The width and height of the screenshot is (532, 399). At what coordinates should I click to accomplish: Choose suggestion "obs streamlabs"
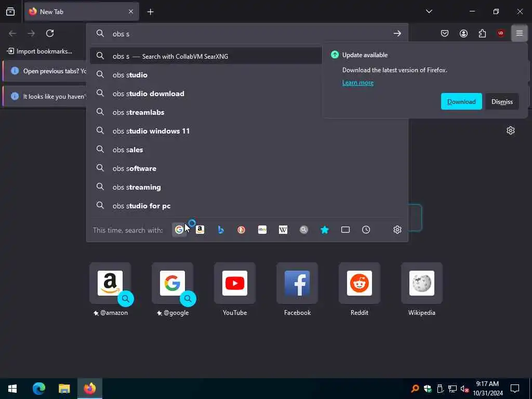(x=247, y=112)
